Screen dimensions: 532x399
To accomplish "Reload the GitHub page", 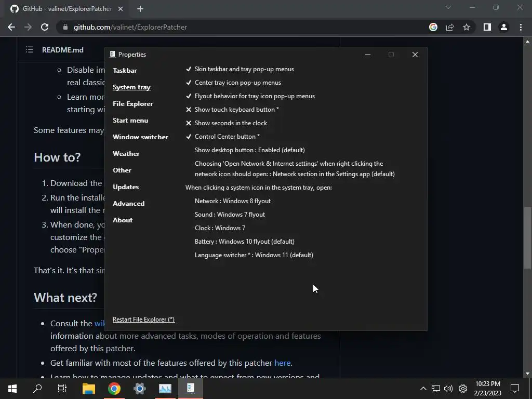I will coord(45,27).
